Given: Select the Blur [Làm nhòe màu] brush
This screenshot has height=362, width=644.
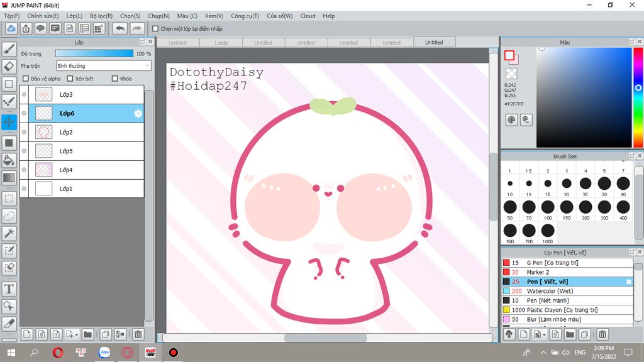Looking at the screenshot, I should pyautogui.click(x=567, y=319).
